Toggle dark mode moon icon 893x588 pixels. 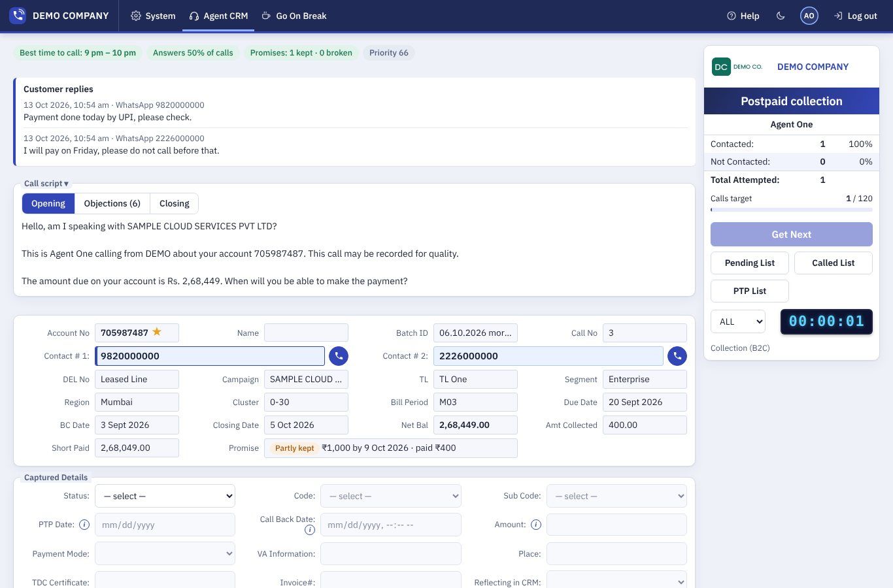tap(781, 16)
